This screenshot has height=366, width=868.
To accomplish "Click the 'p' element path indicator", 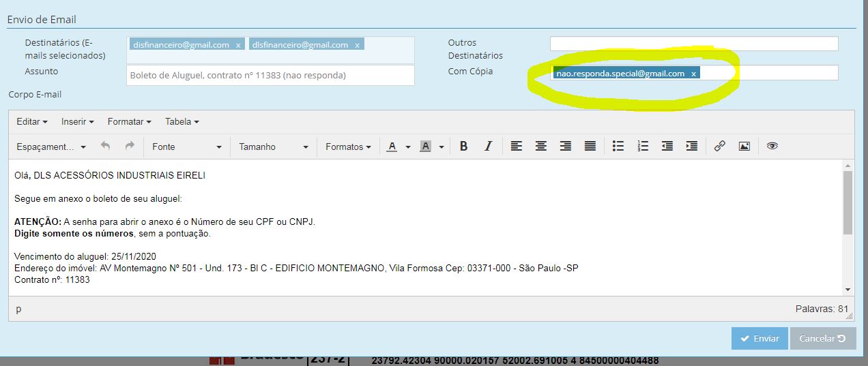I will pos(18,309).
